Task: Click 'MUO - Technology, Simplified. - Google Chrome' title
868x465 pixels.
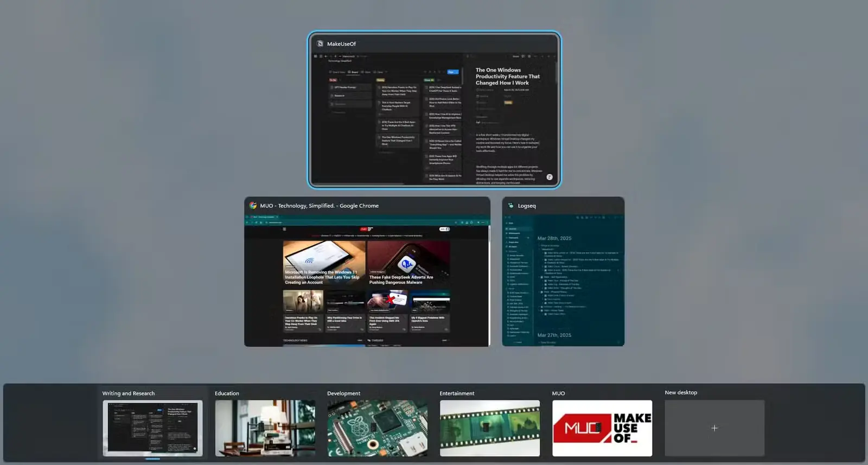Action: 320,206
